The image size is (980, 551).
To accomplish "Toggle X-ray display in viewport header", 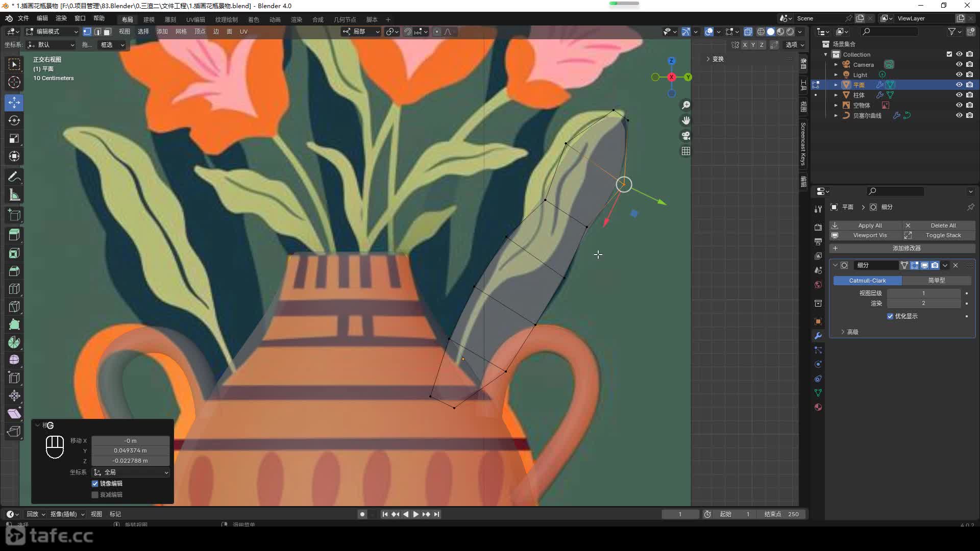I will point(748,32).
